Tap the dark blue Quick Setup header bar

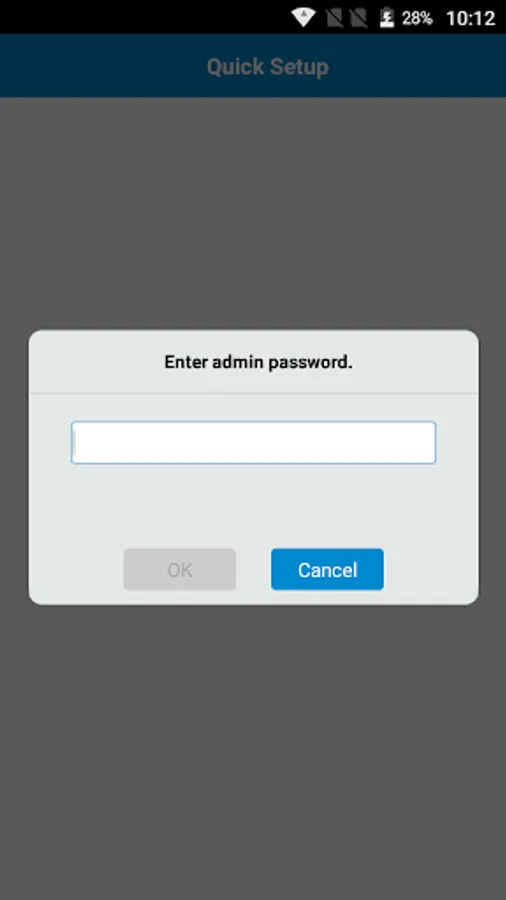(253, 65)
